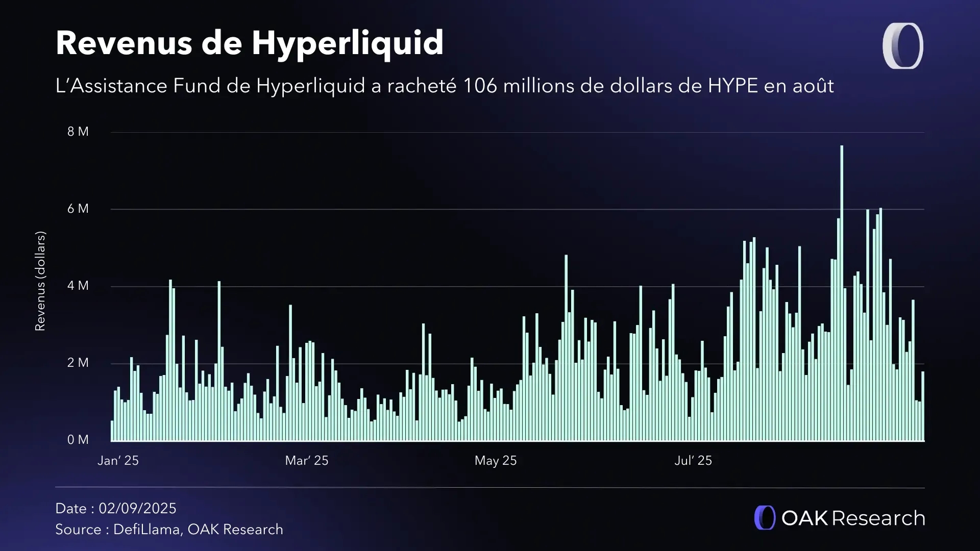The image size is (980, 551).
Task: Click the "Jan' 25" x-axis label
Action: (x=118, y=461)
